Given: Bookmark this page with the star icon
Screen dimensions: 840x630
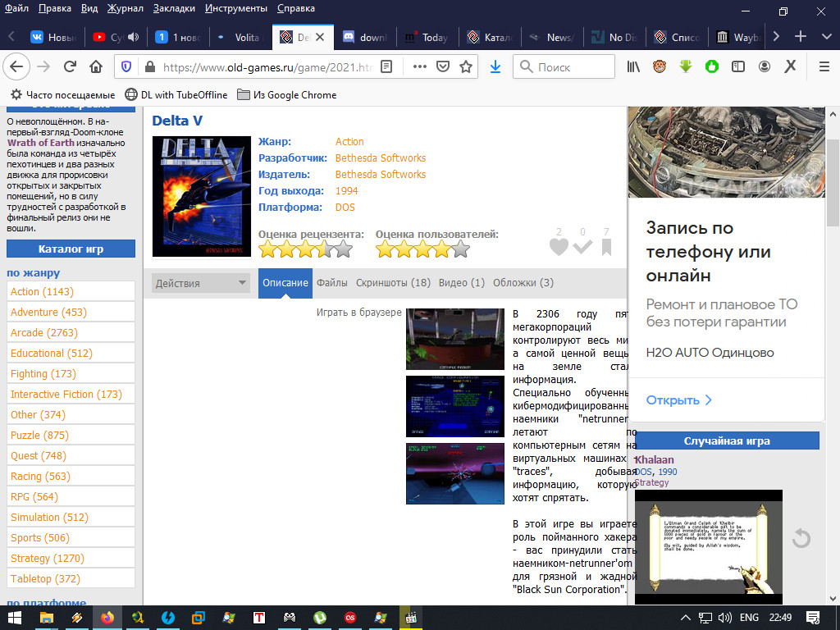Looking at the screenshot, I should [x=466, y=66].
